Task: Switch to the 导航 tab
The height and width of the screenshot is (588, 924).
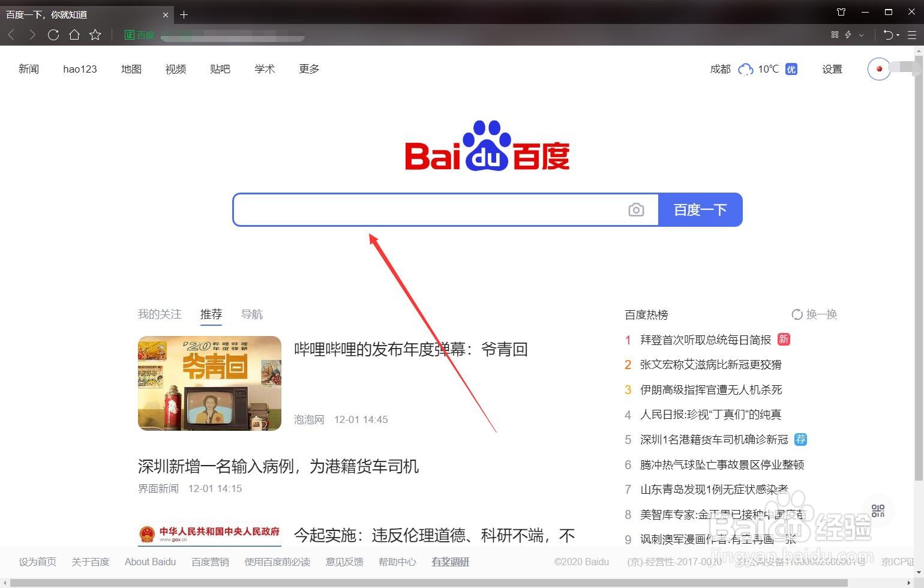Action: tap(252, 314)
